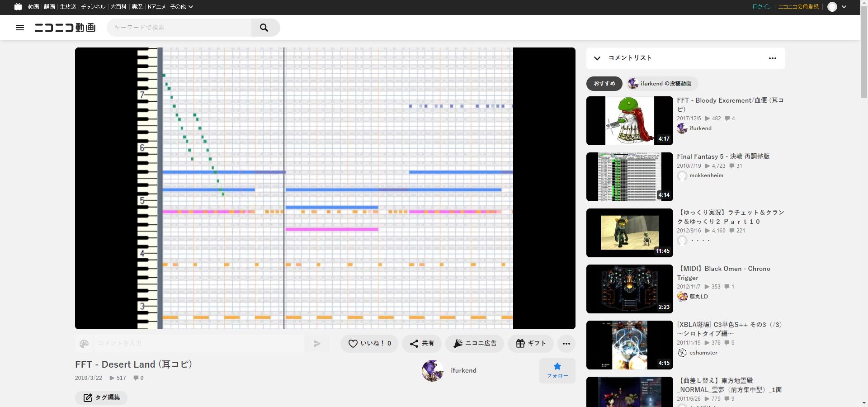Open the three-dot menu below the video
This screenshot has width=868, height=407.
coord(566,344)
